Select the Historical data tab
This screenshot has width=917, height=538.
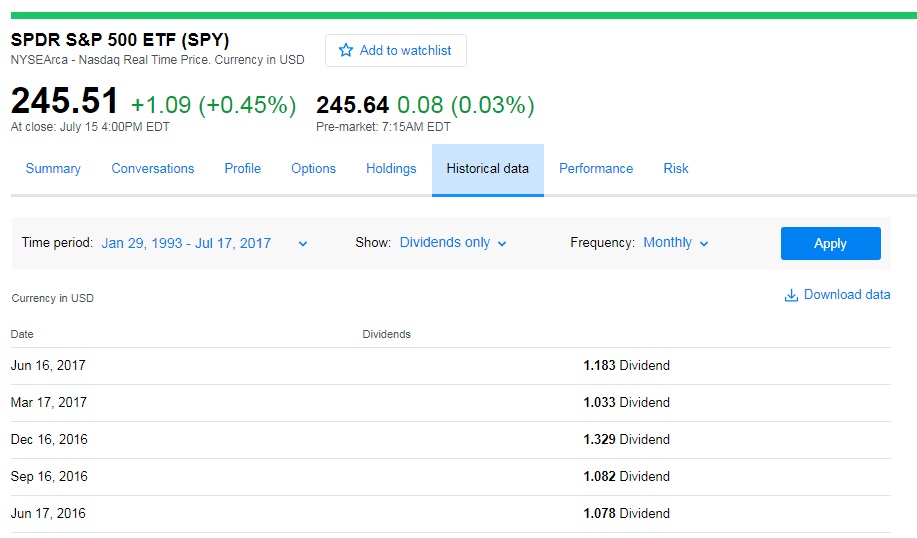pos(487,169)
